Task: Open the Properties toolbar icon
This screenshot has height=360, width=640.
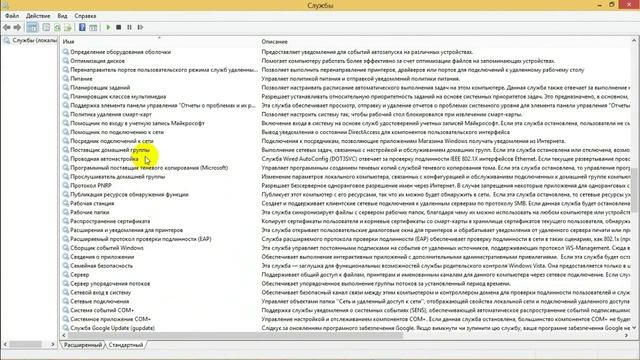Action: 46,27
